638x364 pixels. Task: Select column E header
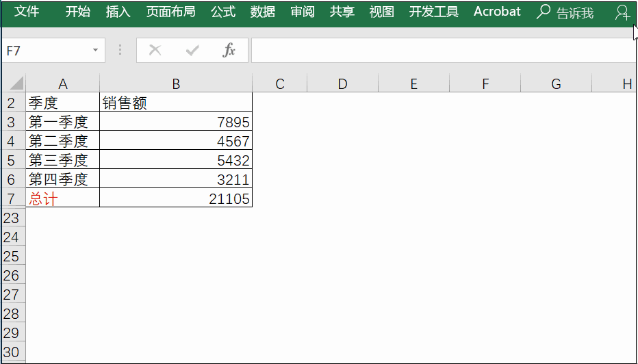click(413, 83)
